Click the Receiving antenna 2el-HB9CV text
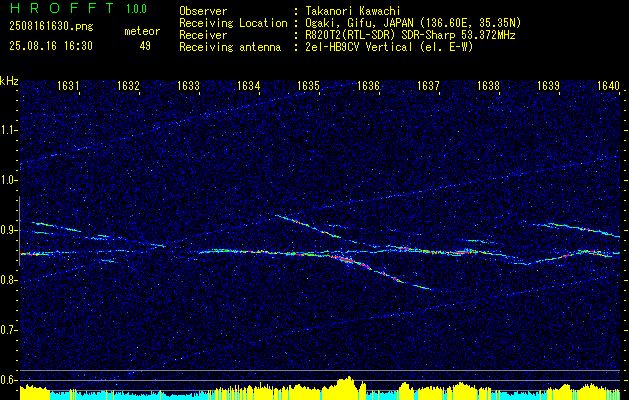This screenshot has width=629, height=400. pyautogui.click(x=389, y=47)
